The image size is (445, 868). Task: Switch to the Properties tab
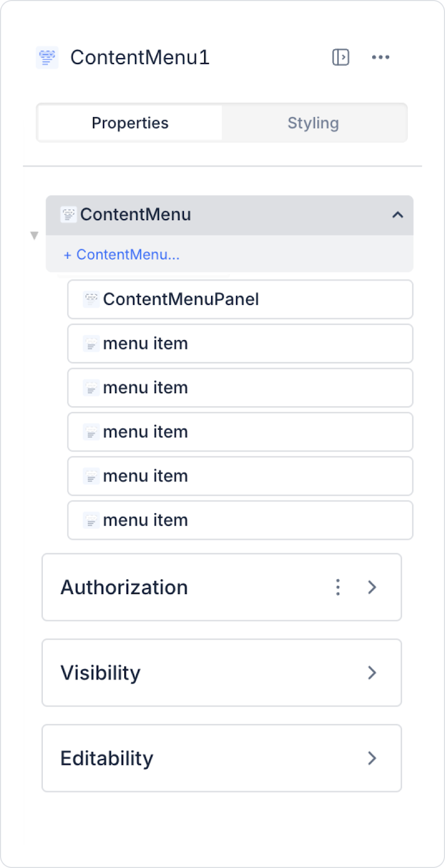coord(130,123)
